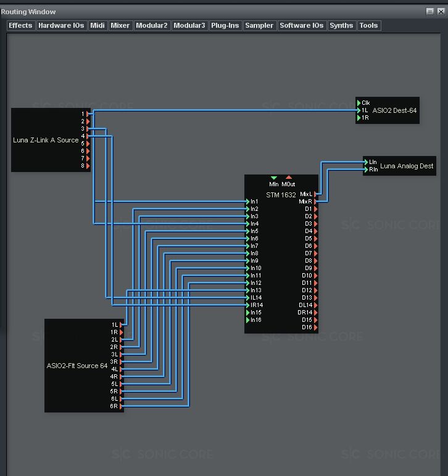Screen dimensions: 448x476
Task: Open the Plug-Ins menu
Action: [225, 25]
